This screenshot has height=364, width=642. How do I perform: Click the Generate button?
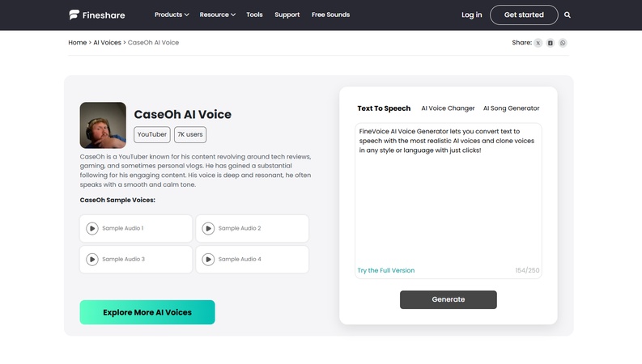449,300
